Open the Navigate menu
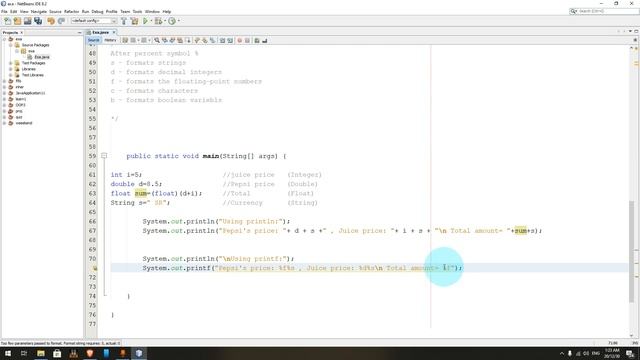Image resolution: width=640 pixels, height=360 pixels. (39, 11)
